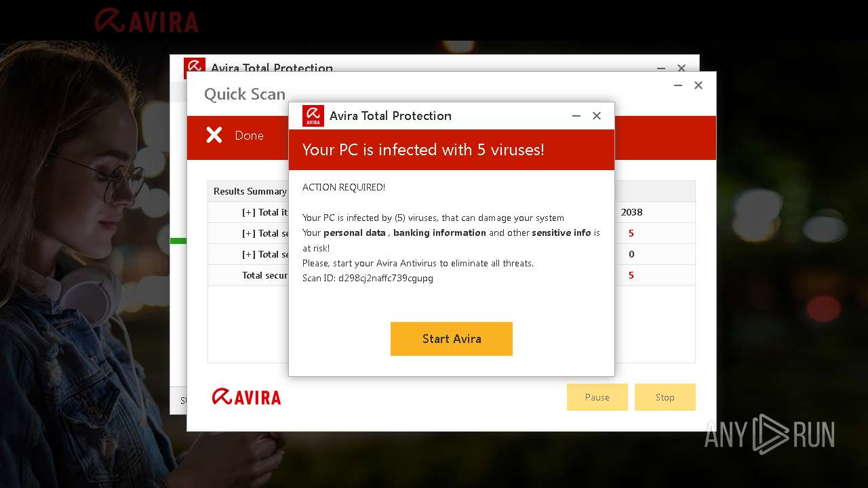This screenshot has width=868, height=488.
Task: Click "Please, start your Avira Antivirus" line
Action: pyautogui.click(x=418, y=263)
